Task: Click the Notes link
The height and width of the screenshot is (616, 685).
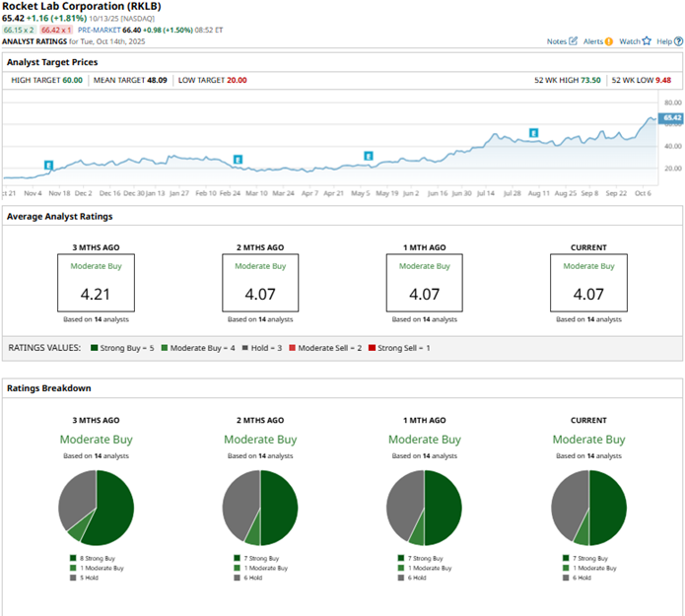Action: (557, 41)
